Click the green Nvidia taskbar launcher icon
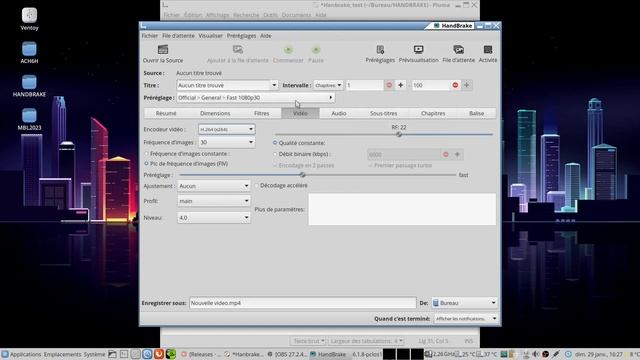Viewport: 640px width, 360px height. point(171,354)
